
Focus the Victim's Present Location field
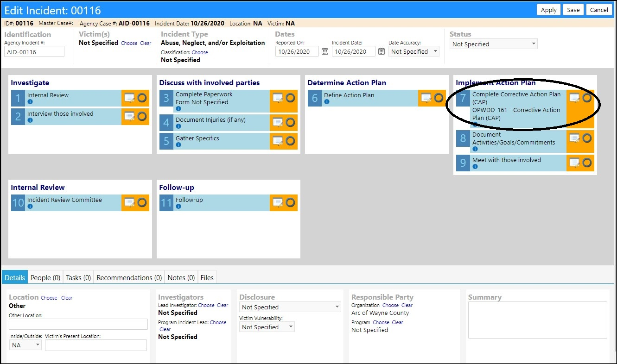[x=96, y=345]
